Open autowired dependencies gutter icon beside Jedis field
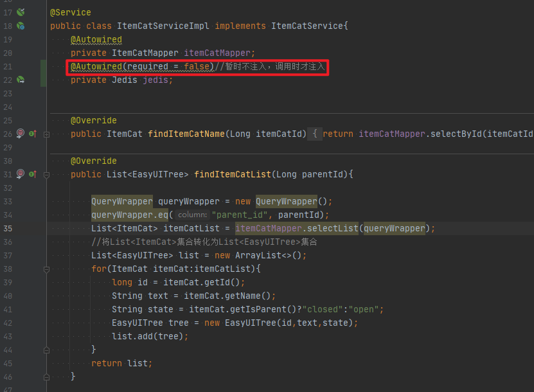Image resolution: width=534 pixels, height=392 pixels. (x=21, y=80)
